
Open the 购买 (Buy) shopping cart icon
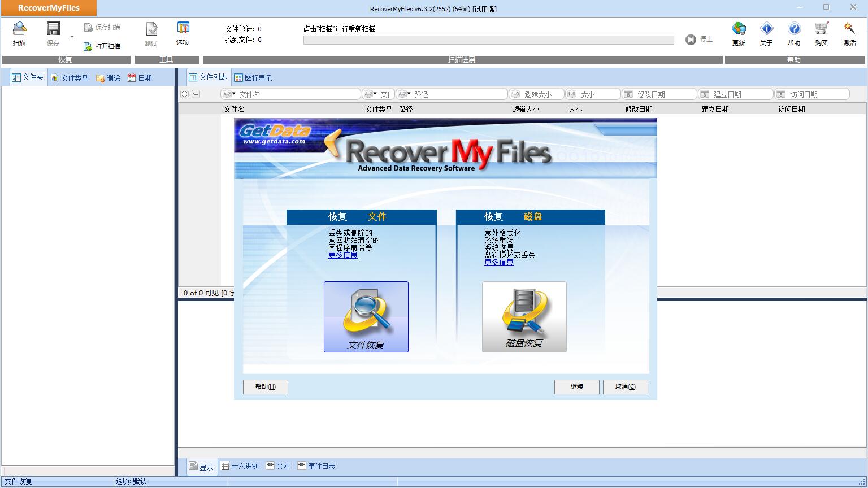coord(822,29)
